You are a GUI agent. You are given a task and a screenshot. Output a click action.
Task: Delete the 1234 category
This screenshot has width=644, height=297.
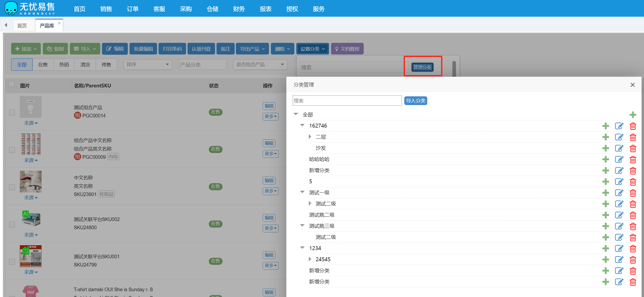[633, 249]
